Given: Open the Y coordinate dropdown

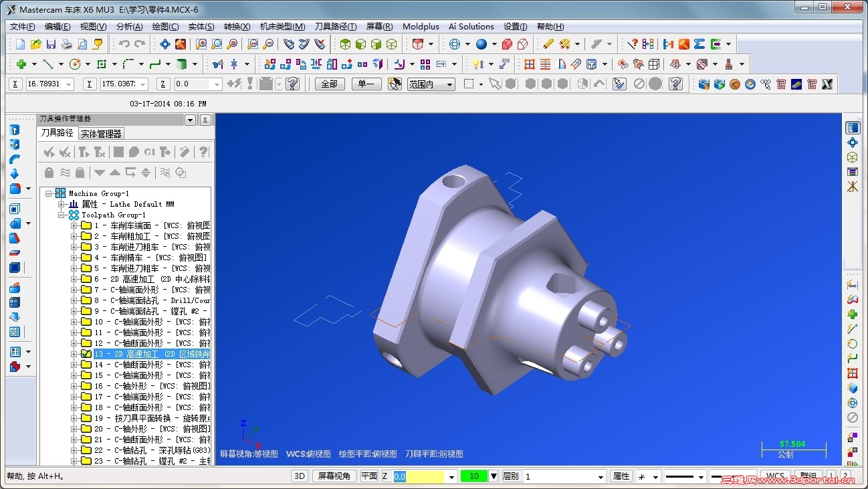Looking at the screenshot, I should (x=143, y=84).
